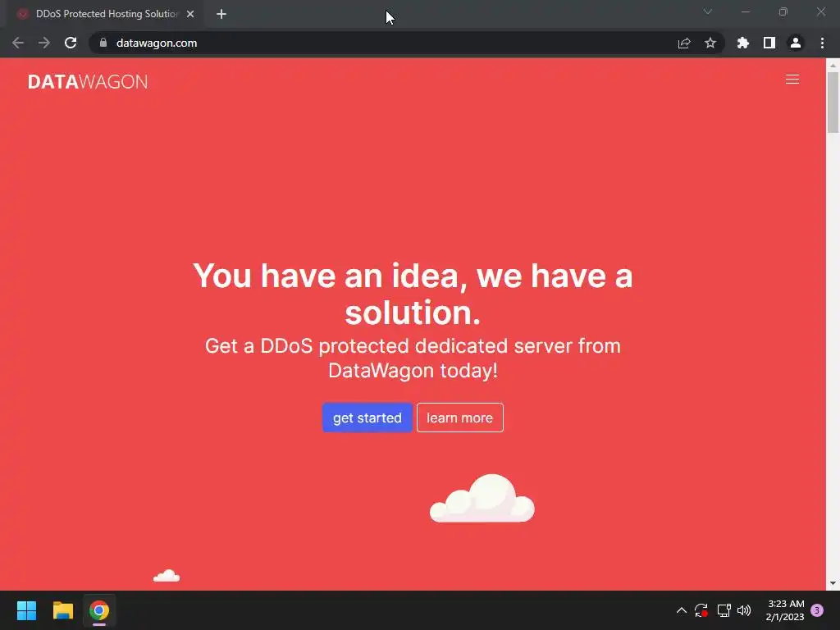Bookmark this tab with the star
Image resolution: width=840 pixels, height=630 pixels.
pos(710,43)
